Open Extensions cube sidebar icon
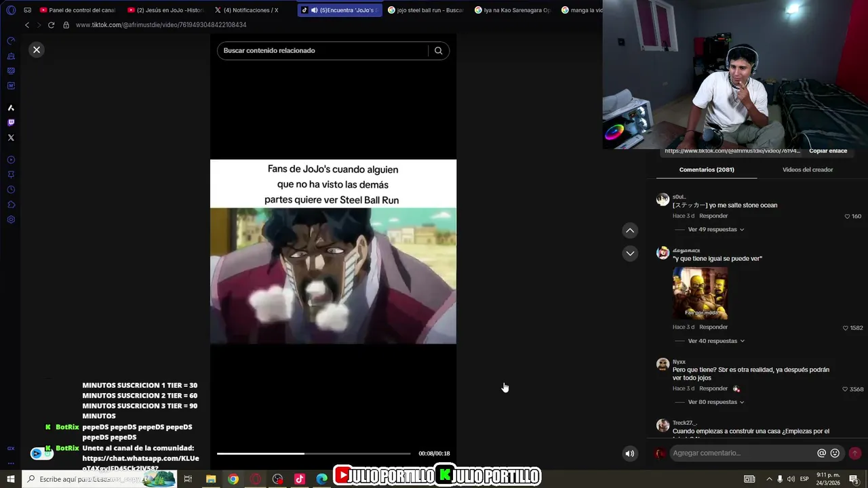Screen dimensions: 868x488 (x=11, y=205)
